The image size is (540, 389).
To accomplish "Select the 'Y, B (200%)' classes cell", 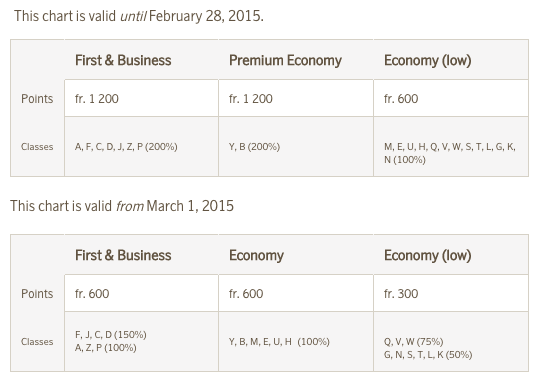I will 296,147.
